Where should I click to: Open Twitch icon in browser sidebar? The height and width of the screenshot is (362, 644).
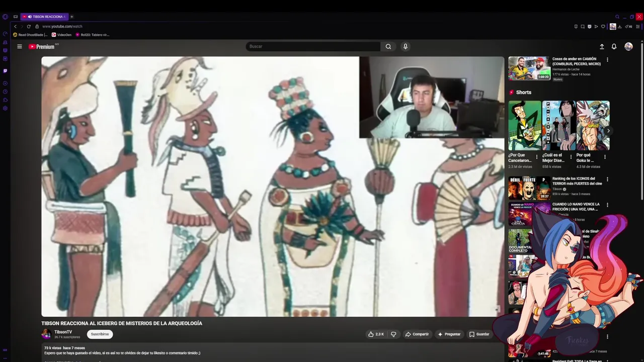(x=5, y=71)
